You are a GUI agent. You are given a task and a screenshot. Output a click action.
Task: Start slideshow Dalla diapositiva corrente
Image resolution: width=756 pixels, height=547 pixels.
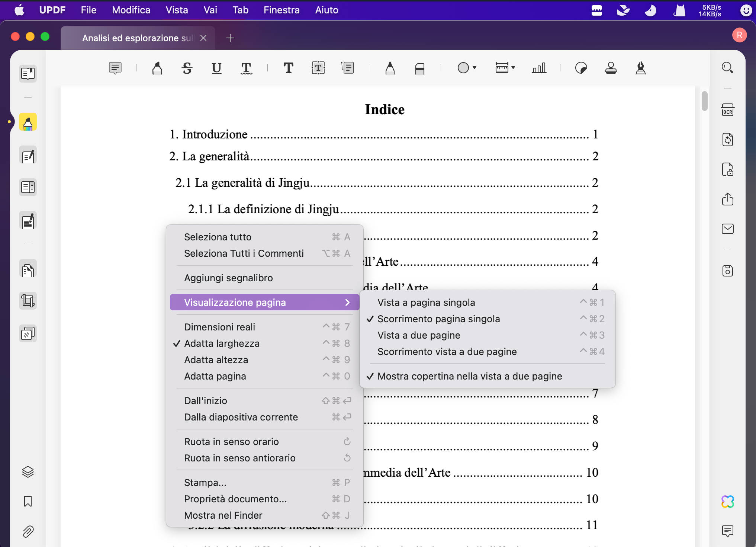click(264, 417)
